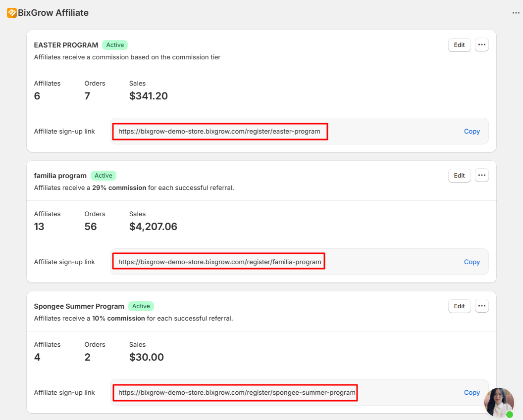Click the BixGrow Affiliate logo icon
The width and height of the screenshot is (523, 420).
click(12, 13)
